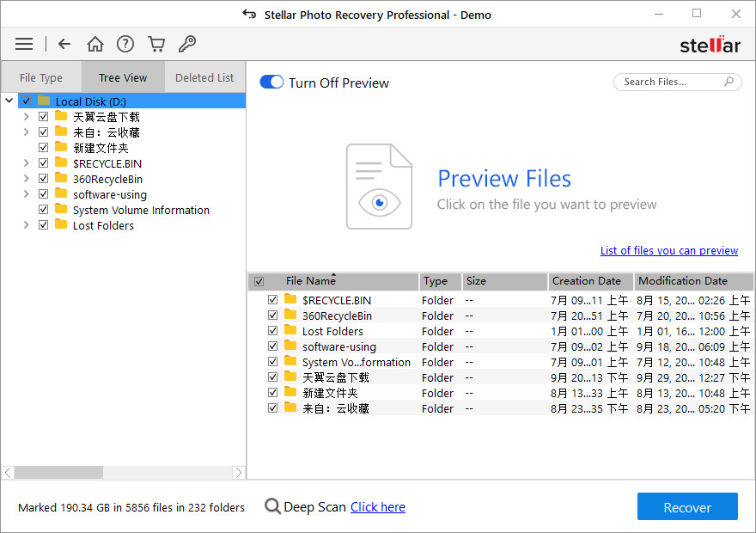Uncheck the select-all checkbox in file list header

(259, 281)
